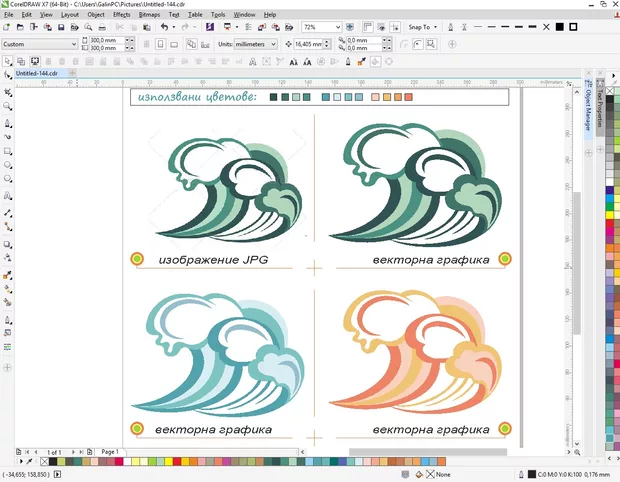Open the Tools menu
The image size is (620, 482).
pos(218,15)
